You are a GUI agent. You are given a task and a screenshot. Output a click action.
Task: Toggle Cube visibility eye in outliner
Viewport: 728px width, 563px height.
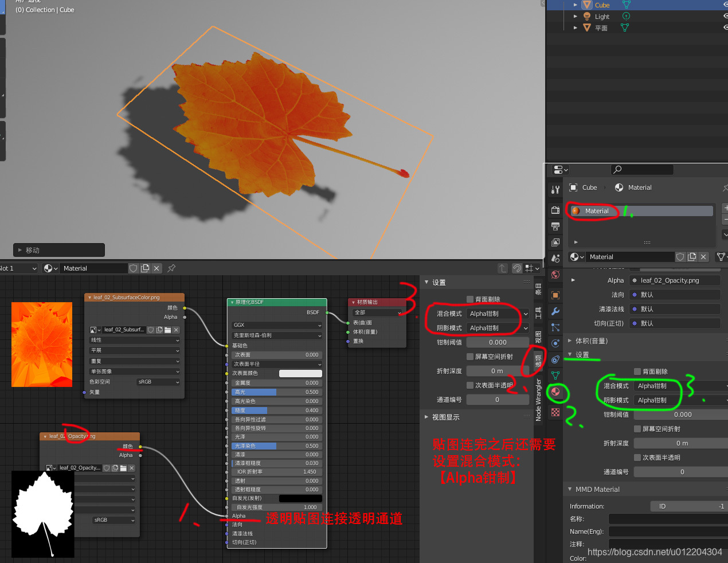tap(726, 5)
